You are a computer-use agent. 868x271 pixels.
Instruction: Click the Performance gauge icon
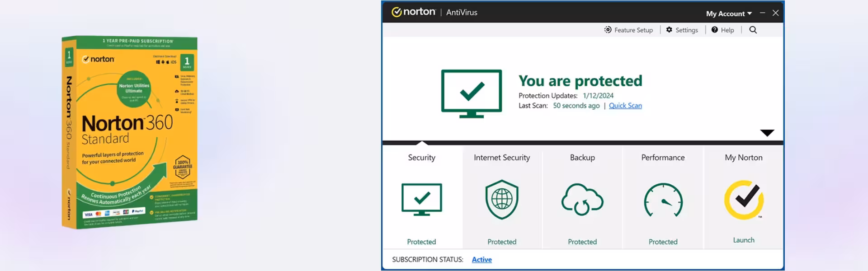pyautogui.click(x=663, y=200)
